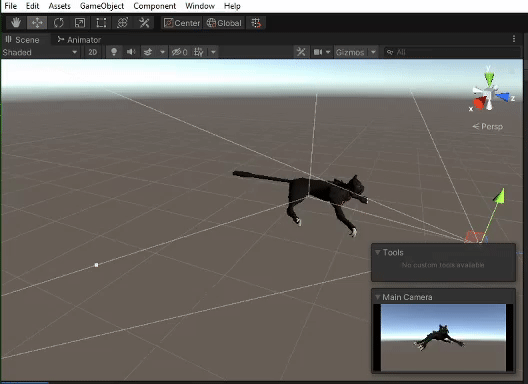This screenshot has height=384, width=528.
Task: Open grid settings dropdown arrow
Action: click(213, 52)
